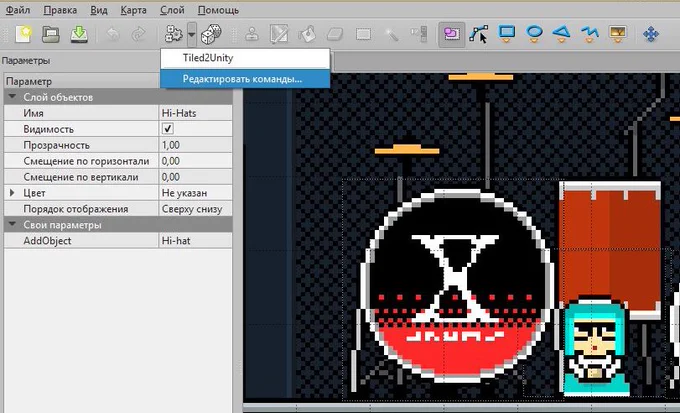Select the Stamp Brush tool
The width and height of the screenshot is (680, 413).
click(252, 34)
